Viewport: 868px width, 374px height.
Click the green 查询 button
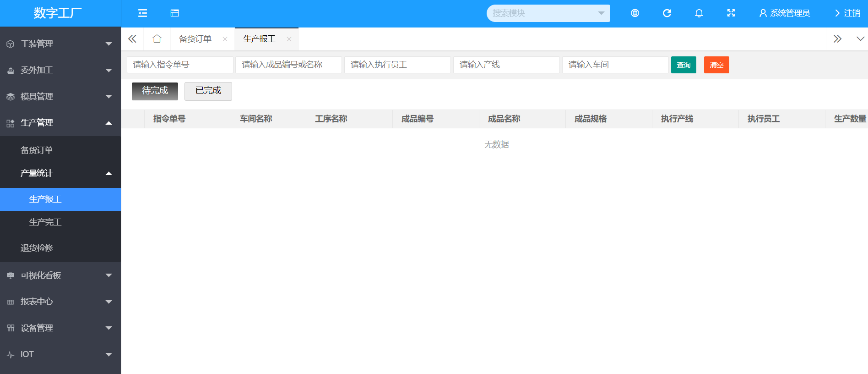coord(684,65)
